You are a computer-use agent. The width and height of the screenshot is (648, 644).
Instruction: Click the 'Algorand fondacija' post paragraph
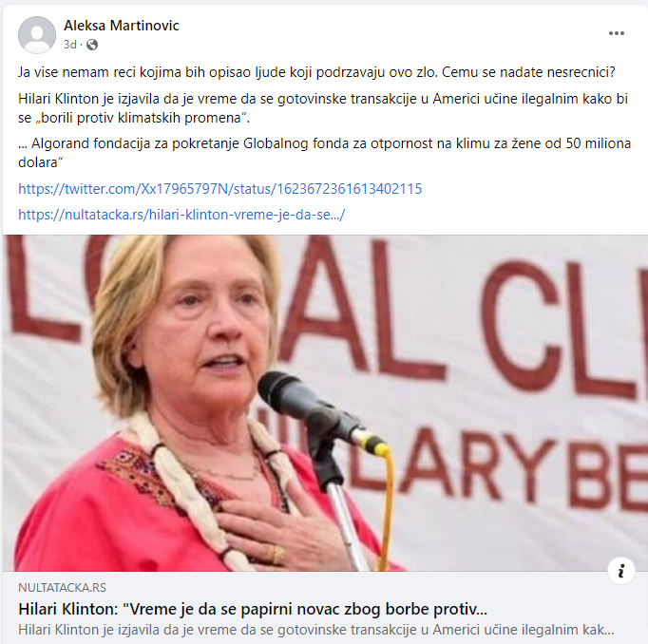pyautogui.click(x=324, y=153)
